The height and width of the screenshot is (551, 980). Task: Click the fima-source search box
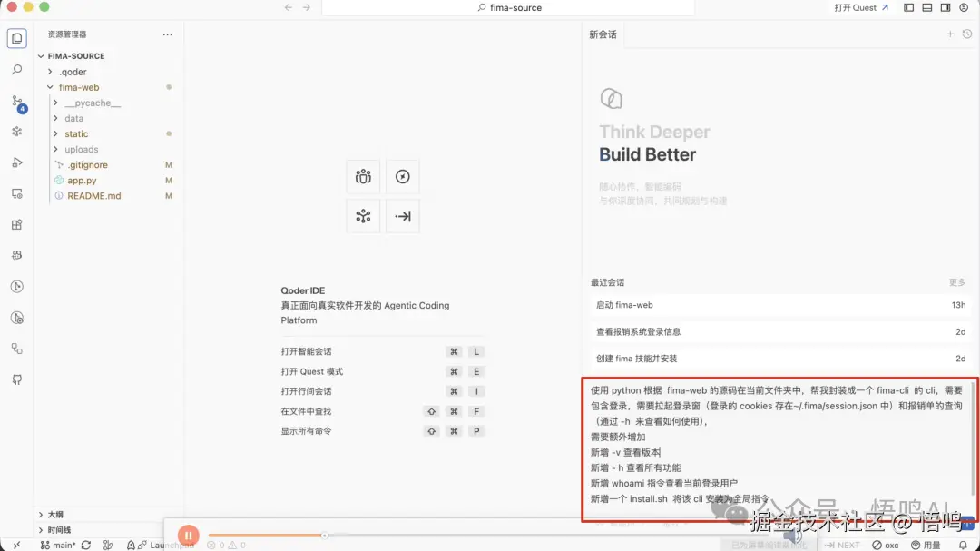(508, 7)
